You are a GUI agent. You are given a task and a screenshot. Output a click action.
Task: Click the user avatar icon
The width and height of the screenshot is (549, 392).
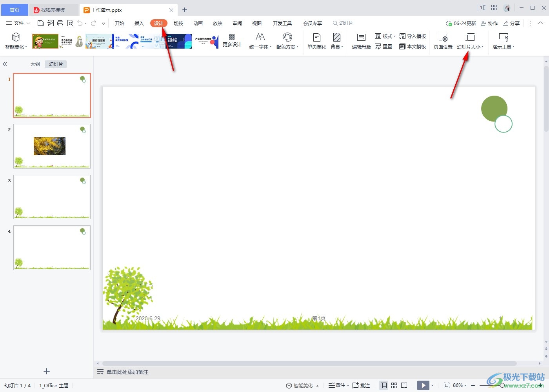click(507, 8)
